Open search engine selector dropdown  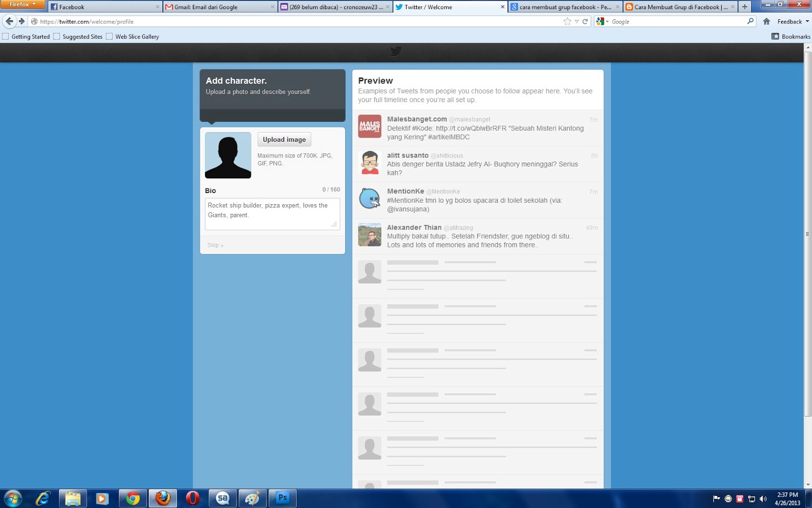(602, 21)
